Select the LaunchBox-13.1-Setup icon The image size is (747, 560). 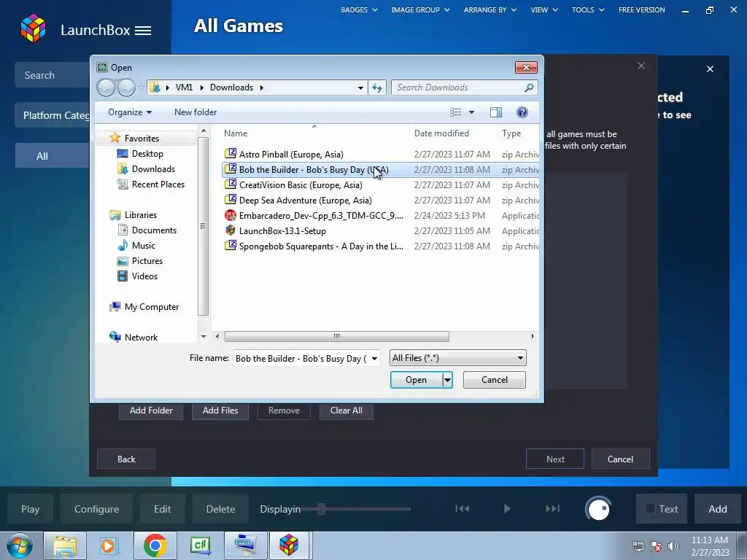click(231, 230)
